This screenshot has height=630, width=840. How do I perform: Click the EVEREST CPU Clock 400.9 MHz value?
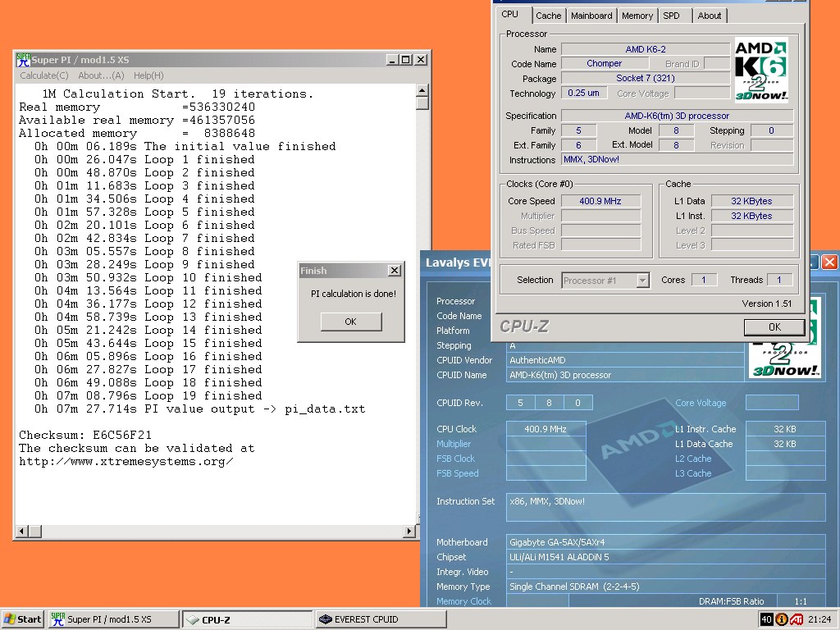pyautogui.click(x=546, y=428)
